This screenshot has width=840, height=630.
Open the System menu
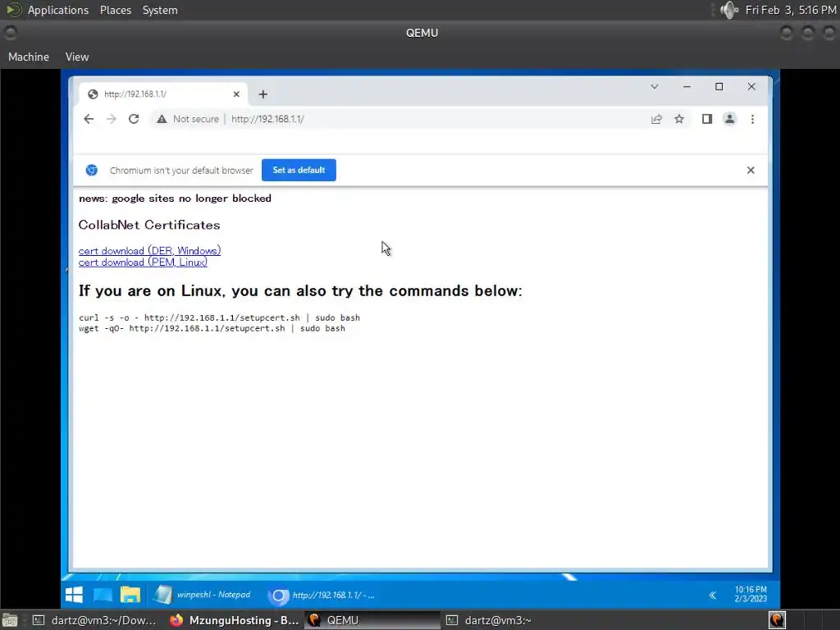pos(160,10)
